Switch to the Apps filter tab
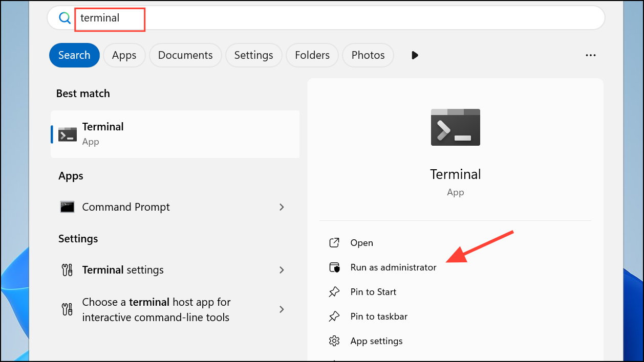644x362 pixels. point(124,55)
